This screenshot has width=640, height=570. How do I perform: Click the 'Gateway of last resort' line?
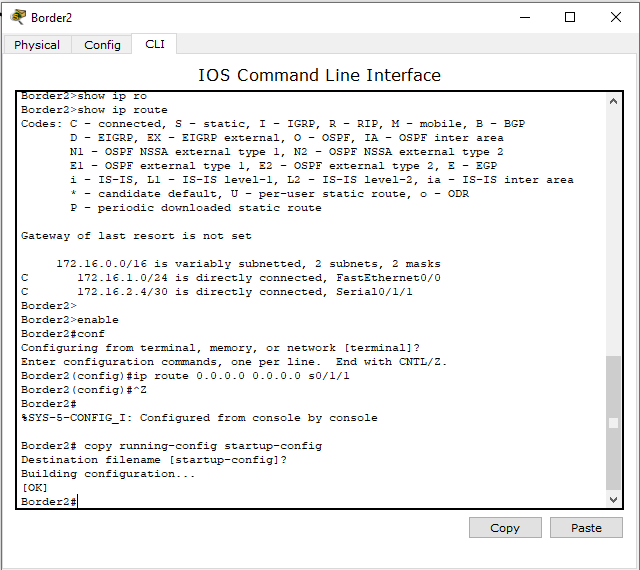[136, 236]
